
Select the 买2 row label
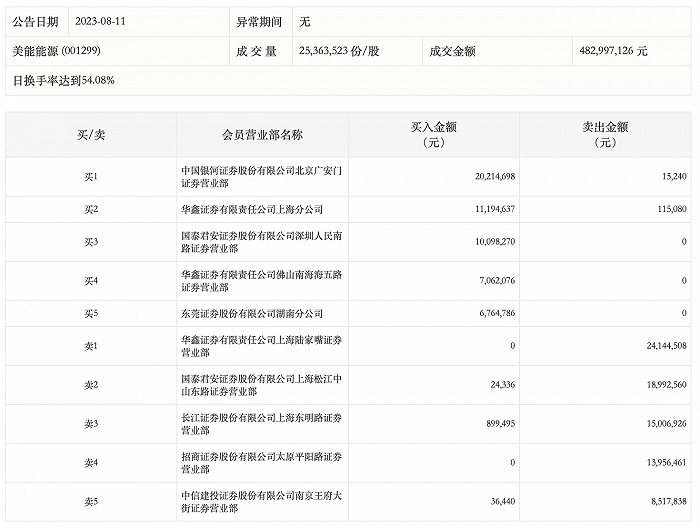(91, 209)
